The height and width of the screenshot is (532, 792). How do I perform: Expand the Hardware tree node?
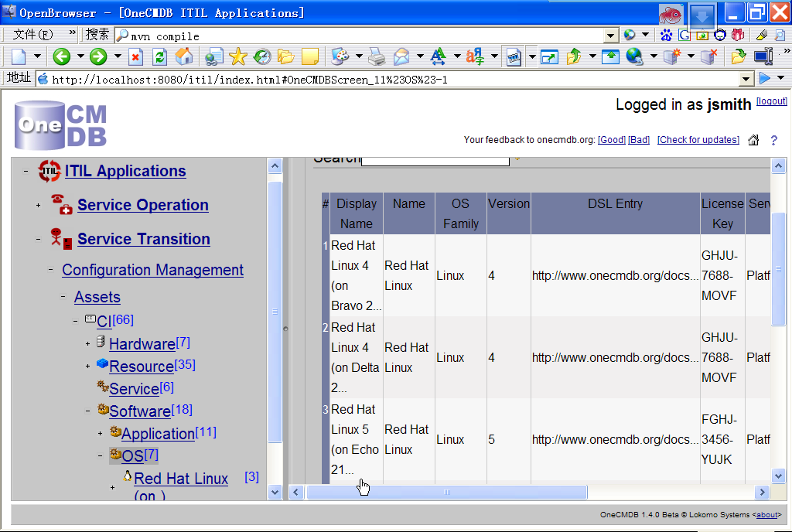pos(88,343)
